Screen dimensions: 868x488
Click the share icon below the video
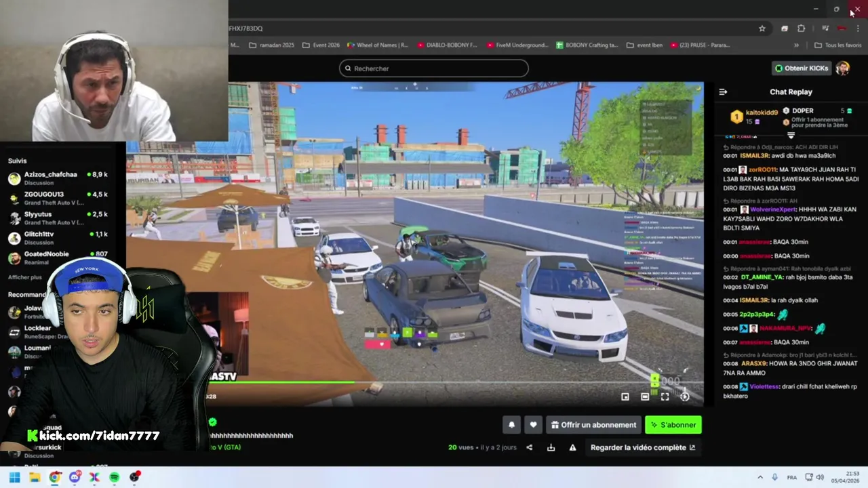tap(530, 447)
